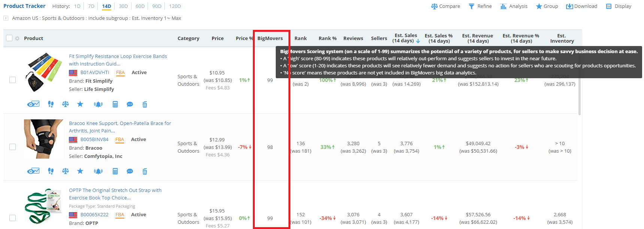Sort by BigMovers column header

270,38
